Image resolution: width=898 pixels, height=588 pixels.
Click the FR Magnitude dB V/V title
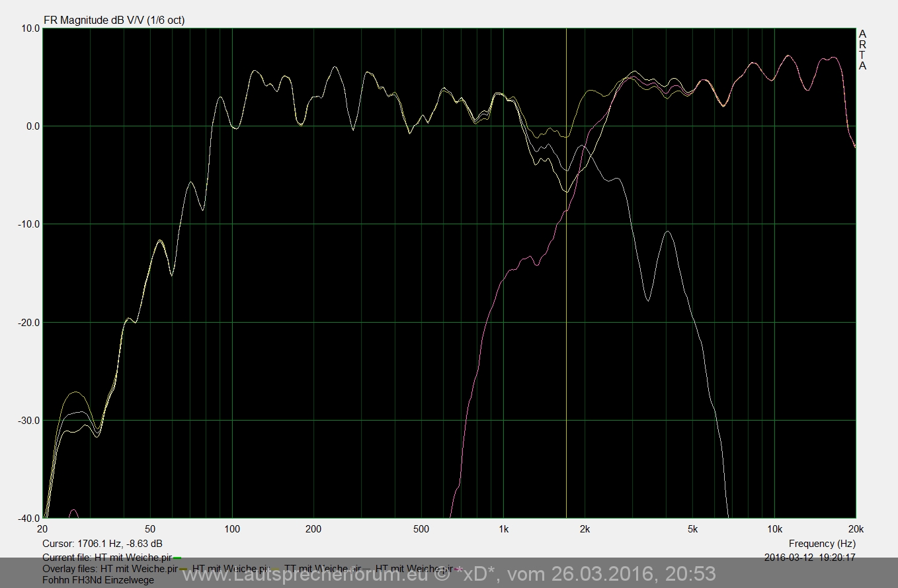click(x=114, y=20)
